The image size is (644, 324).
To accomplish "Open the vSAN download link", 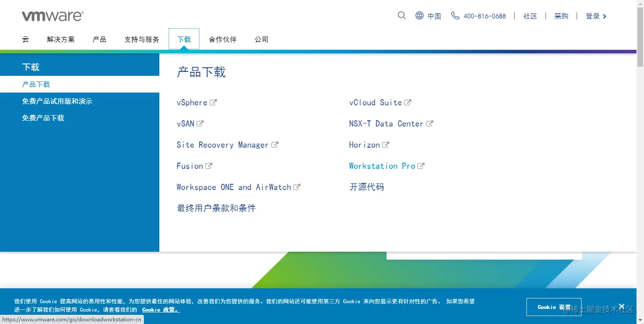I will [185, 123].
